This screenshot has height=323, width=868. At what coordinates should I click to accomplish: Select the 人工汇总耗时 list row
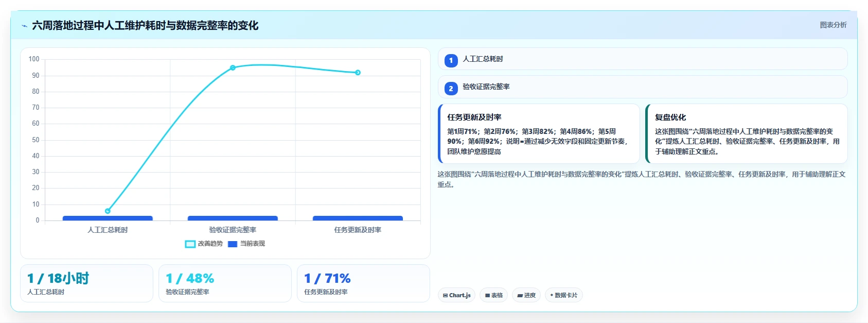tap(643, 59)
